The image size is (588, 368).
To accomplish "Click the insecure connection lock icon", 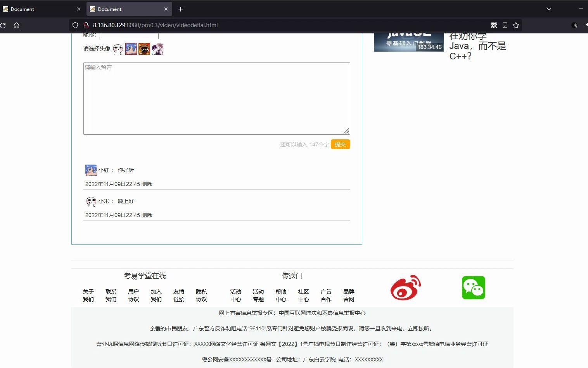I will 86,25.
